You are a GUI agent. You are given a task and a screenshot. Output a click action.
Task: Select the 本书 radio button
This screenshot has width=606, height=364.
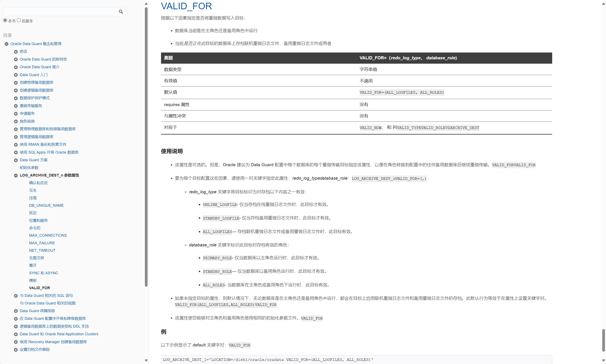[5, 20]
